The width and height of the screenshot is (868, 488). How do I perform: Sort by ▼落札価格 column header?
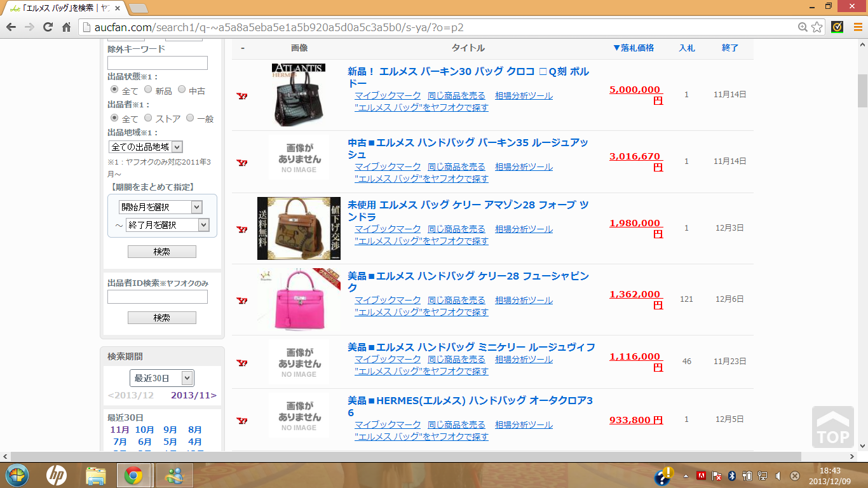coord(633,48)
